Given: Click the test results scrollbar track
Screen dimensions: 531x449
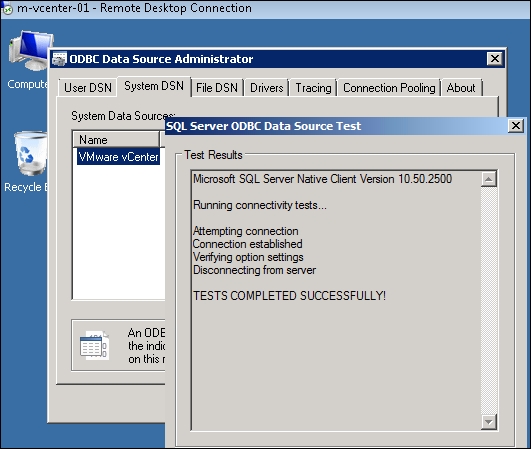Looking at the screenshot, I should point(489,300).
